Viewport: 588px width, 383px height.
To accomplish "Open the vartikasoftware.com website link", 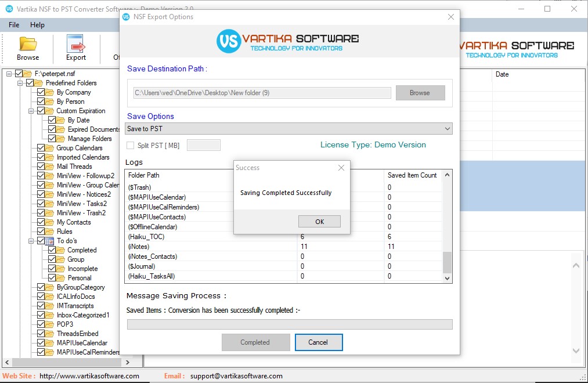I will point(89,376).
